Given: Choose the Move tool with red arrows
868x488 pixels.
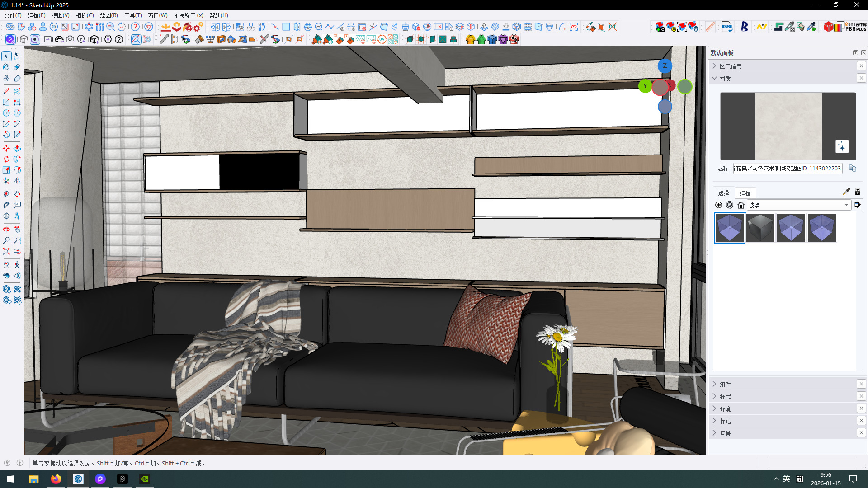Looking at the screenshot, I should click(6, 148).
